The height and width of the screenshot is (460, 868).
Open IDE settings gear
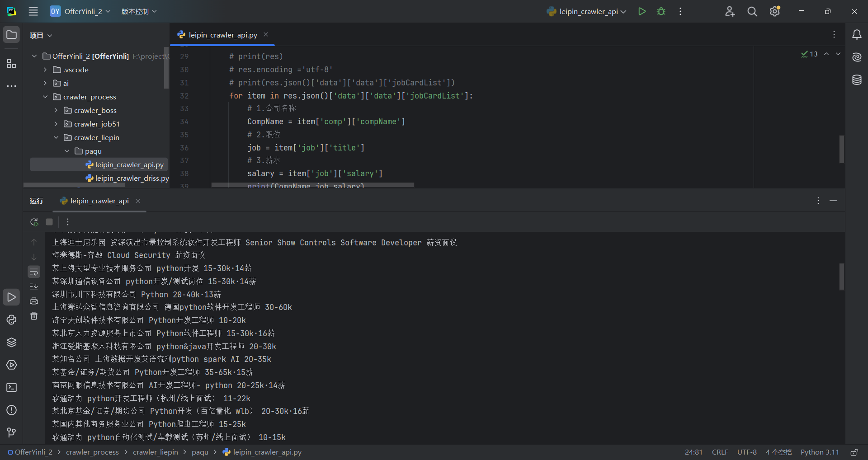point(775,11)
